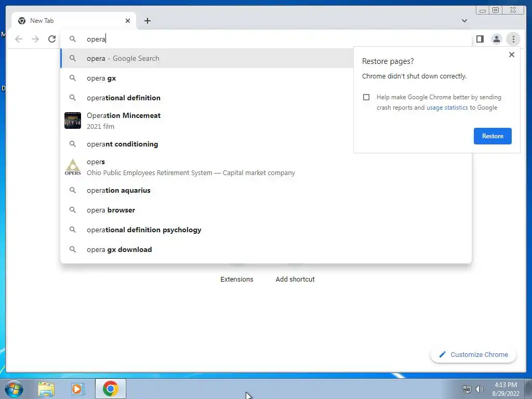This screenshot has height=399, width=532.
Task: Click Show desktop strip at taskbar end
Action: point(528,389)
